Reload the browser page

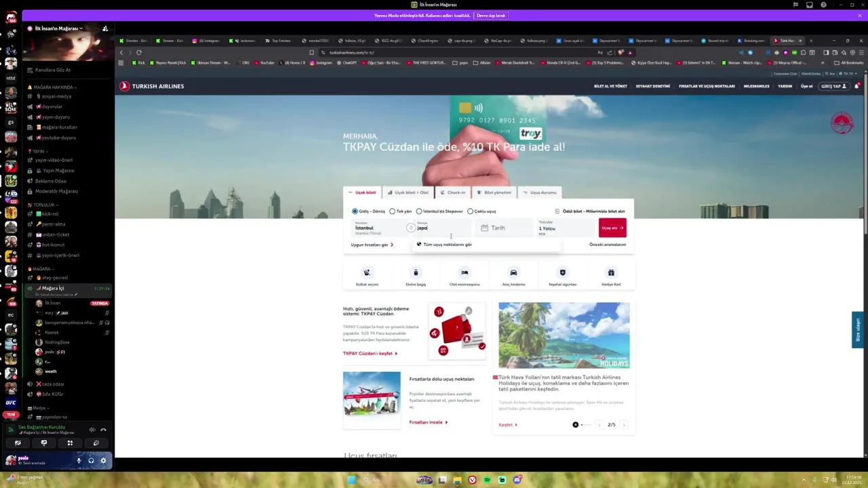[138, 52]
